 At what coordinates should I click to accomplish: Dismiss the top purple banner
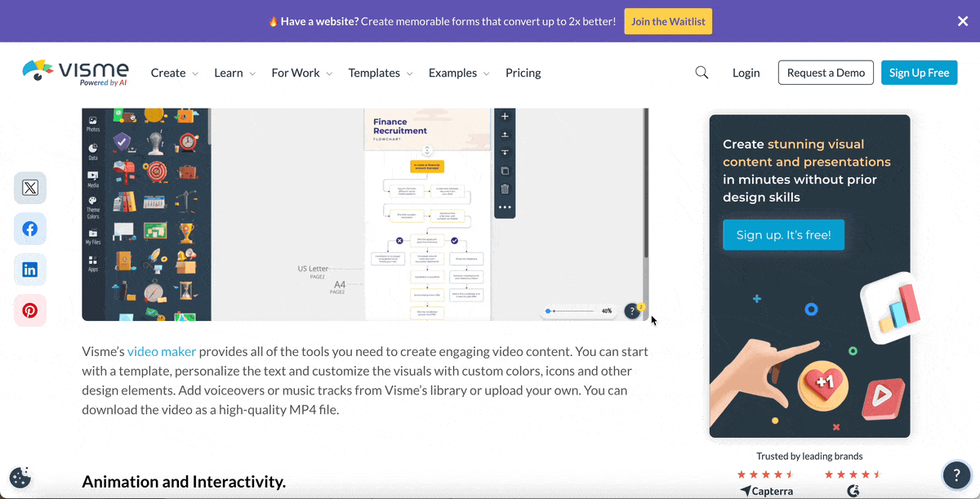pos(963,21)
